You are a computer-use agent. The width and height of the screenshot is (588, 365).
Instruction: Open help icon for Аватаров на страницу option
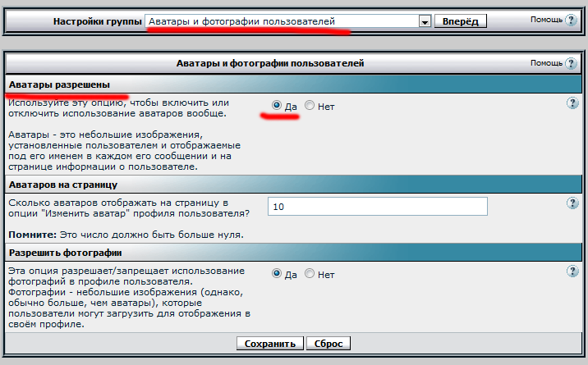click(x=572, y=203)
